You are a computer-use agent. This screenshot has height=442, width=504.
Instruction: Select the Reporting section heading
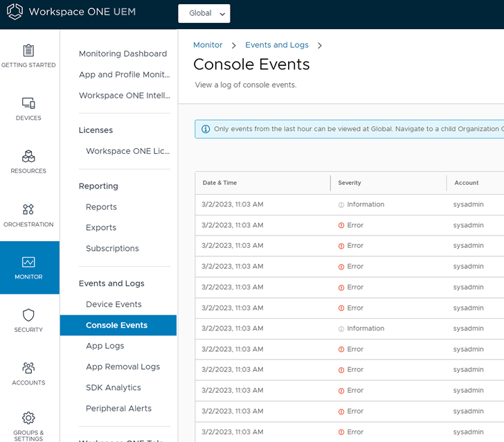98,186
